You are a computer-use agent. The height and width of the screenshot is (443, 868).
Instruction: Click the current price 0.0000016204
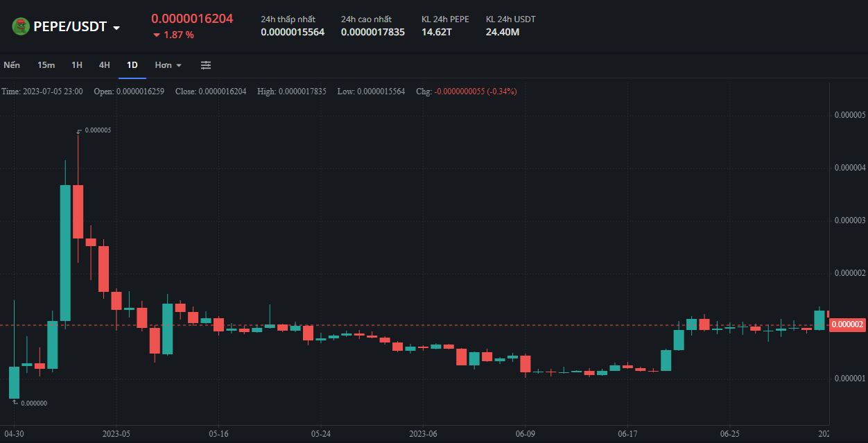click(x=192, y=19)
